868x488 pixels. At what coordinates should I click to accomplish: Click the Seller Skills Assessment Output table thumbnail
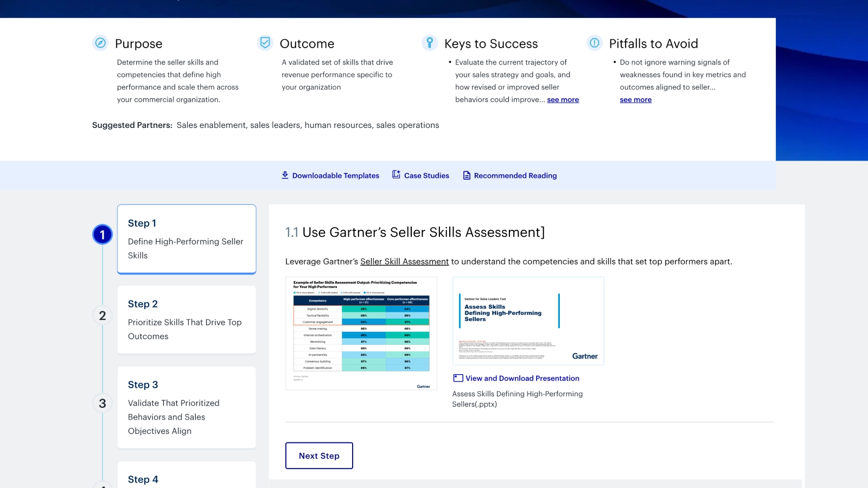point(361,333)
